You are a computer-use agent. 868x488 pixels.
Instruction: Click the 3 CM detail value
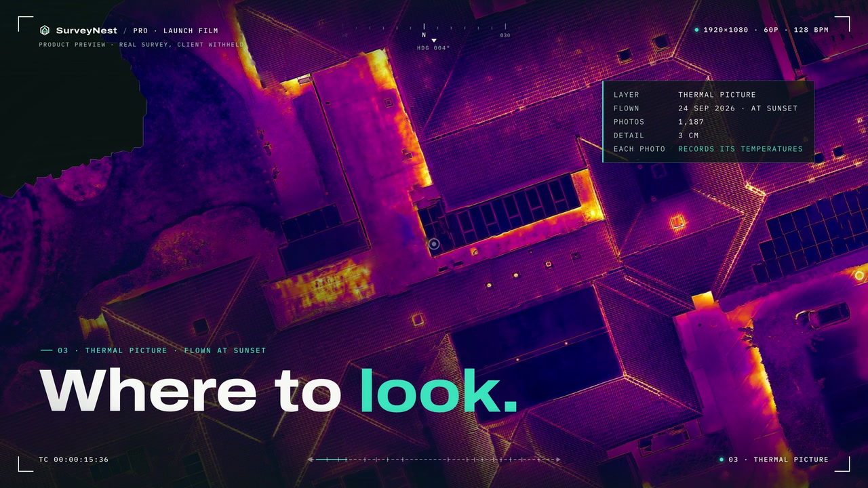(x=688, y=136)
